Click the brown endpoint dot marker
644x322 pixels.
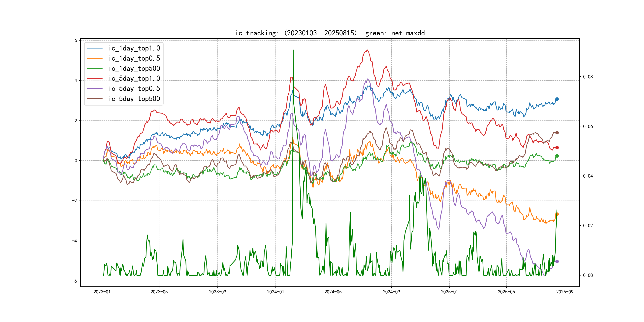(557, 133)
